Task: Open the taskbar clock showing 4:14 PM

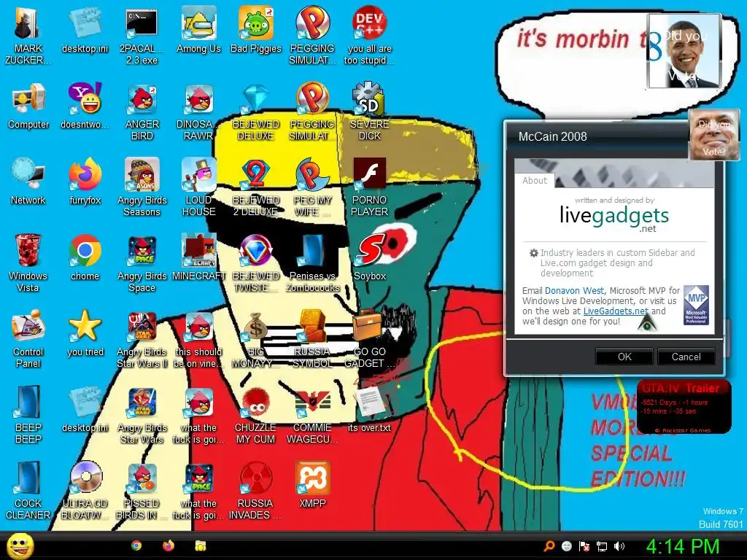Action: [683, 546]
